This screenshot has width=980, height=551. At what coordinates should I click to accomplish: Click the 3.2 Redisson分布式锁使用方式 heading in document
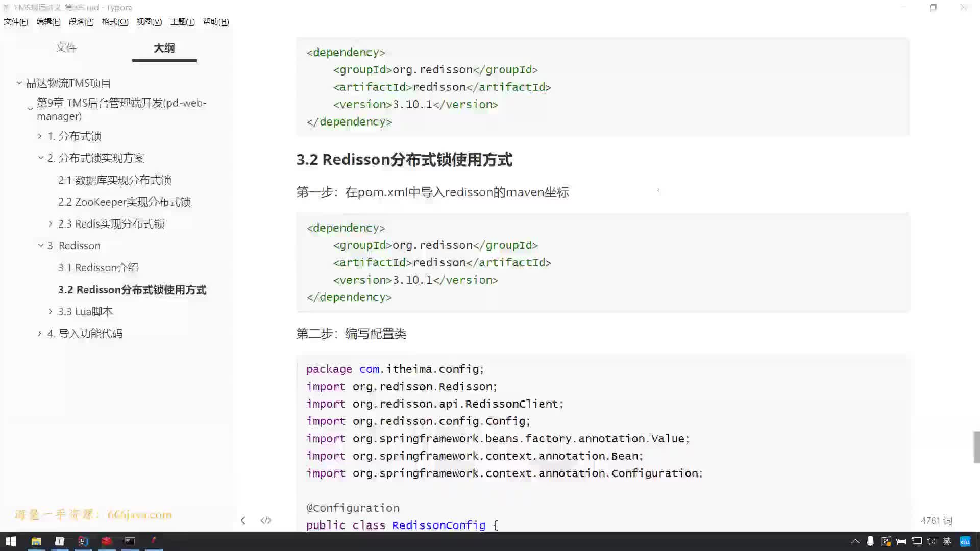[x=404, y=159]
